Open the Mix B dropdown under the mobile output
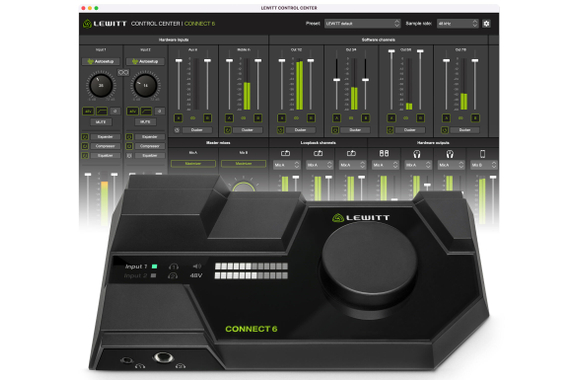Screen dimensions: 576x380 (484, 165)
